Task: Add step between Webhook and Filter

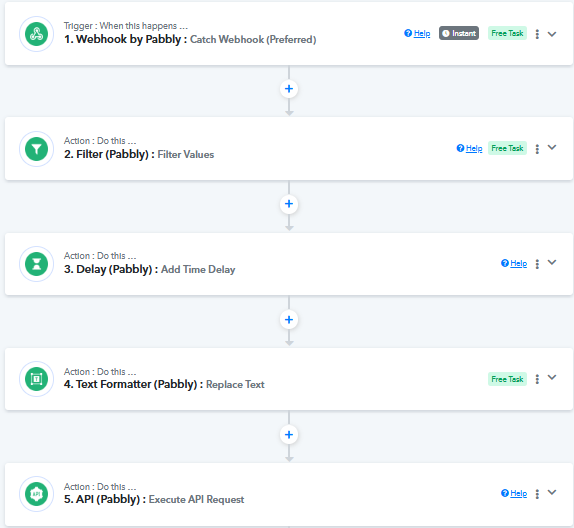Action: point(289,89)
